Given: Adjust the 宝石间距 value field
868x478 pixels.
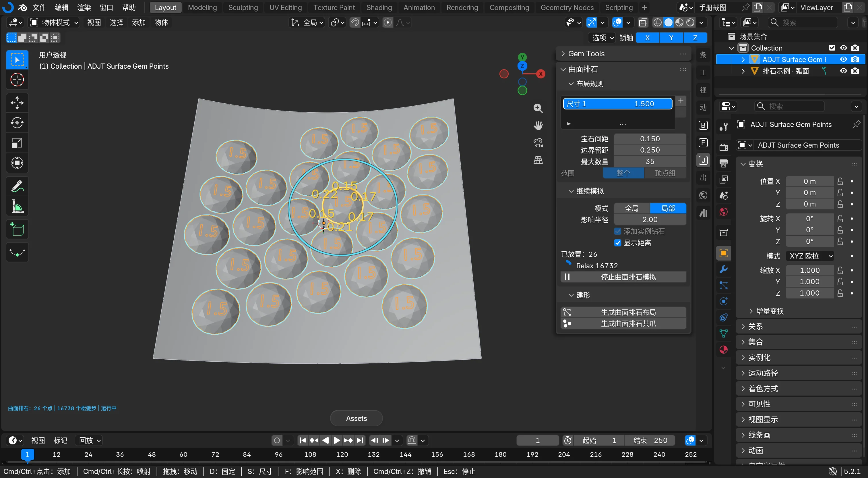Looking at the screenshot, I should (650, 139).
